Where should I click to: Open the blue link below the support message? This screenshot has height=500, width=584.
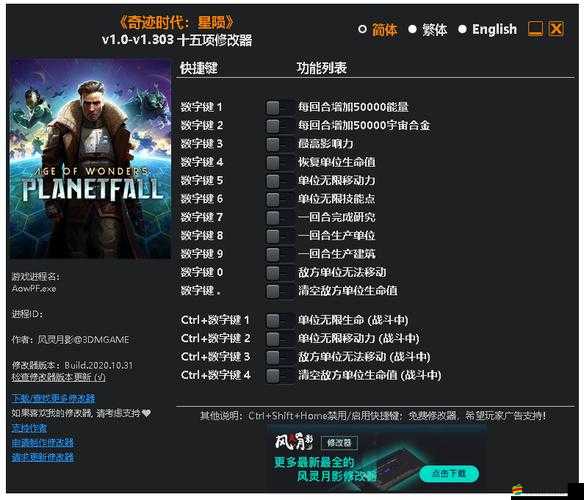click(29, 428)
